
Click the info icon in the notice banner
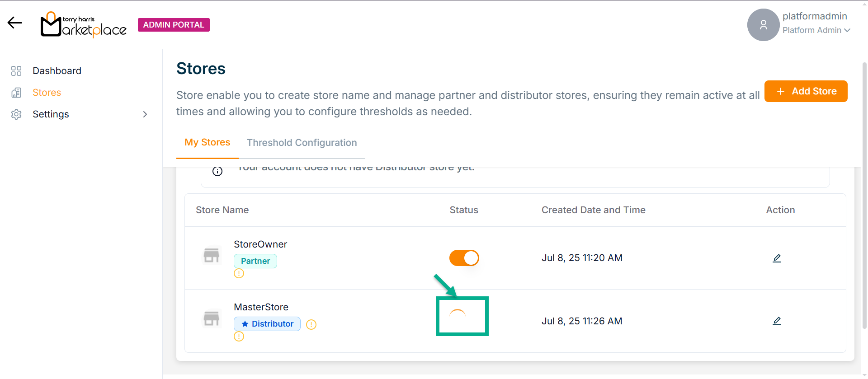pos(217,171)
